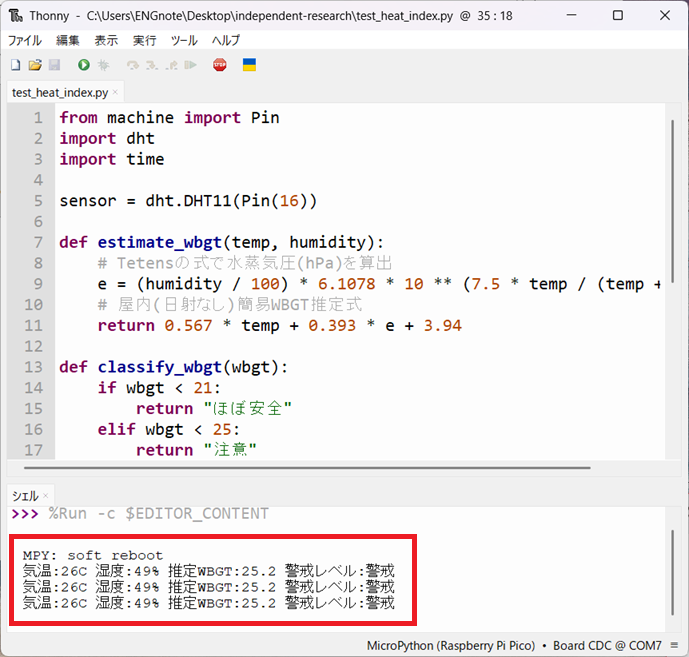Click the 'e = (humidity / 100)' code line
The height and width of the screenshot is (657, 689).
(379, 284)
